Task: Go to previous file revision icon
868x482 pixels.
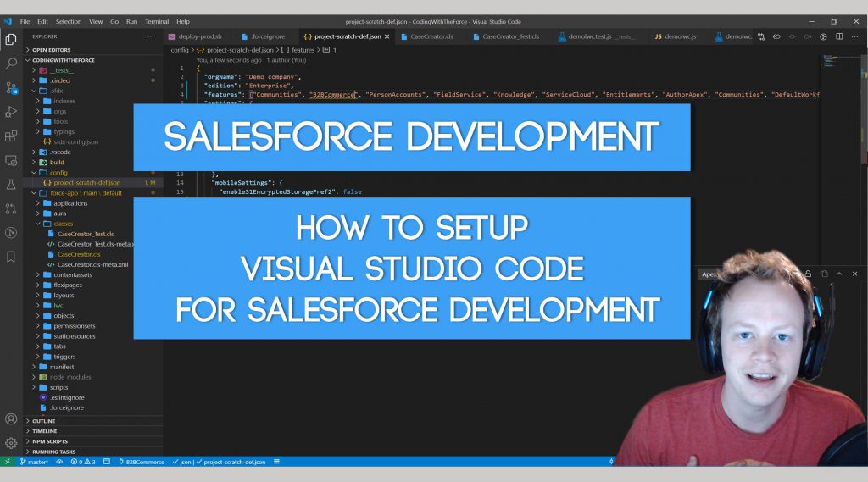Action: [x=776, y=36]
